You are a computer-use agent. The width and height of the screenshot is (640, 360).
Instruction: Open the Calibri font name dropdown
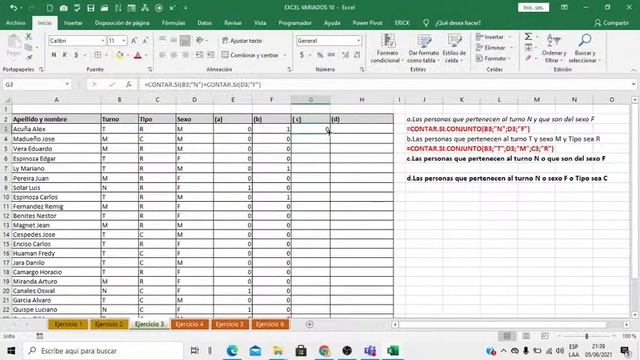(102, 41)
